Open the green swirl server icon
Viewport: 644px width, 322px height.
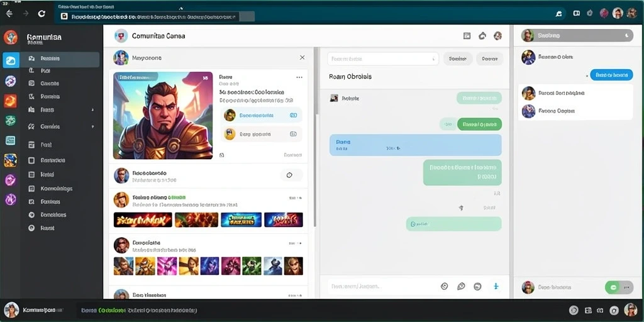[x=10, y=120]
